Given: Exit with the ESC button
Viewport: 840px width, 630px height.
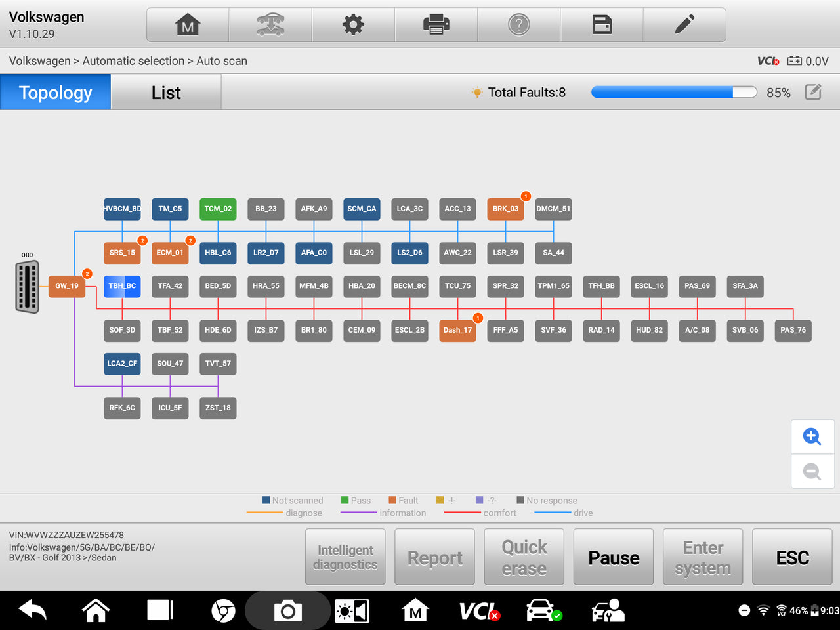Looking at the screenshot, I should [x=792, y=557].
